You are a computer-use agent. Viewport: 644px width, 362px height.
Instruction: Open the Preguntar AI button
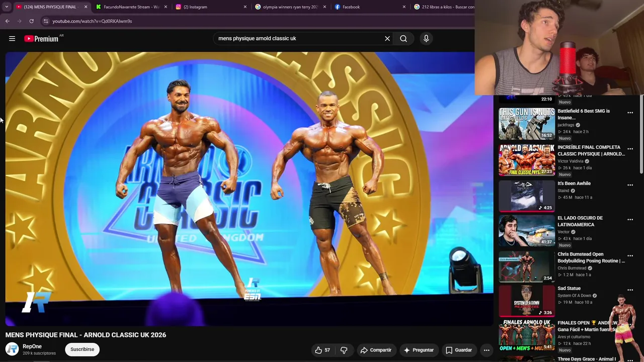point(419,350)
